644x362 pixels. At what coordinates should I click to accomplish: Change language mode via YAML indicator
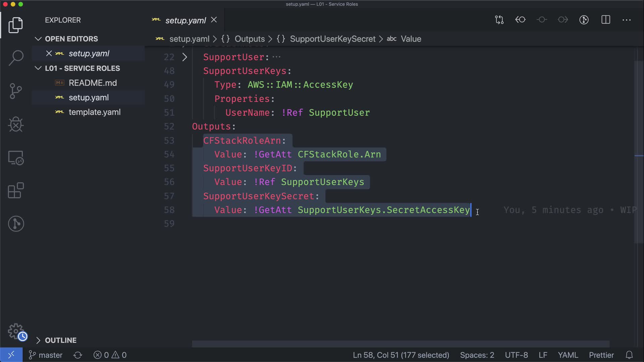click(x=568, y=355)
